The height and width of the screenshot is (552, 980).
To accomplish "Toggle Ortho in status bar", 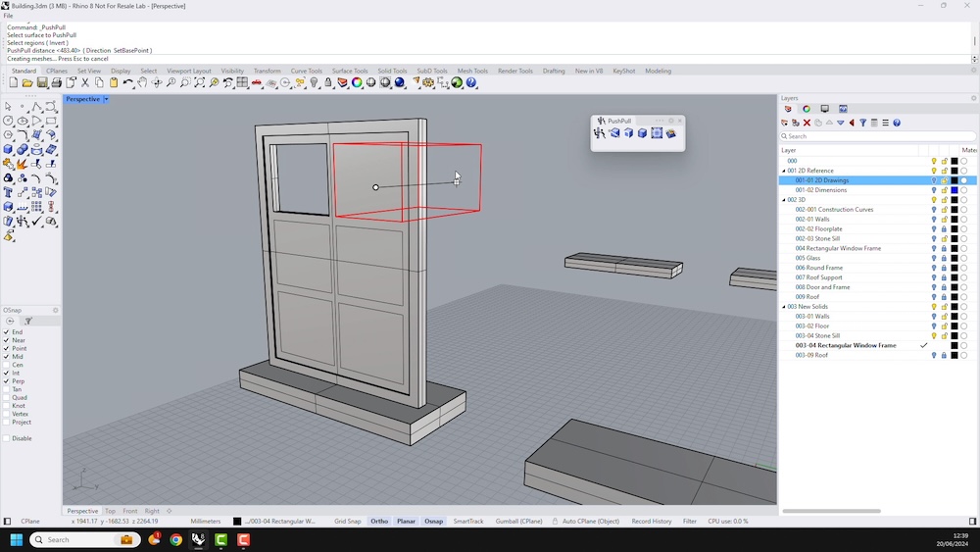I will coord(379,521).
